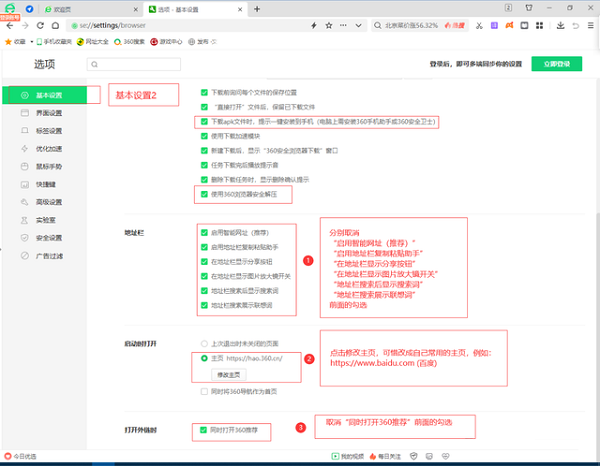Image resolution: width=600 pixels, height=467 pixels.
Task: Open the 游戏中心 bookmark
Action: [166, 42]
